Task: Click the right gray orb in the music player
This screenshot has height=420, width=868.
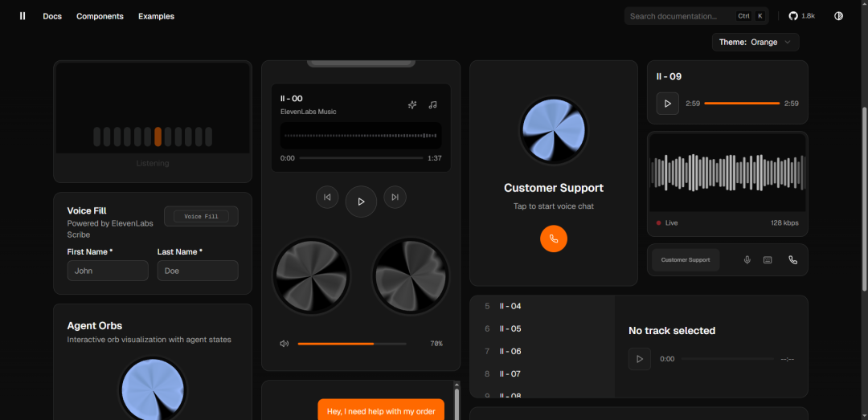Action: [x=411, y=276]
